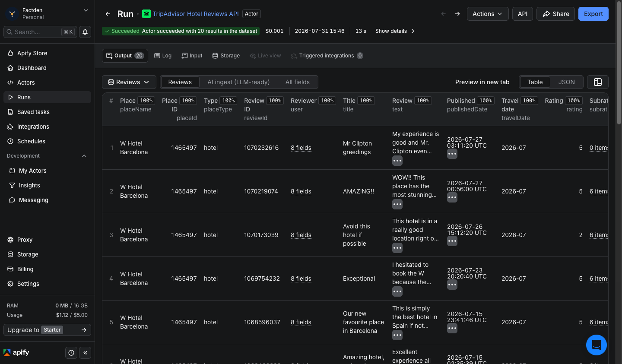Screen dimensions: 622x364
Task: Open Triggered integrations tab
Action: click(327, 56)
